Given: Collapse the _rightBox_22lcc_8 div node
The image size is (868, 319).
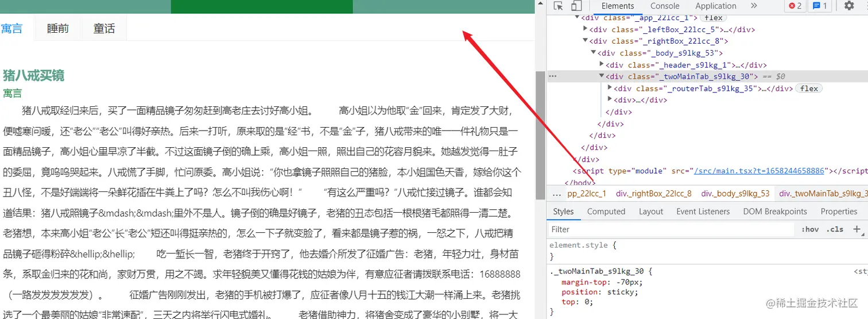Looking at the screenshot, I should (586, 41).
